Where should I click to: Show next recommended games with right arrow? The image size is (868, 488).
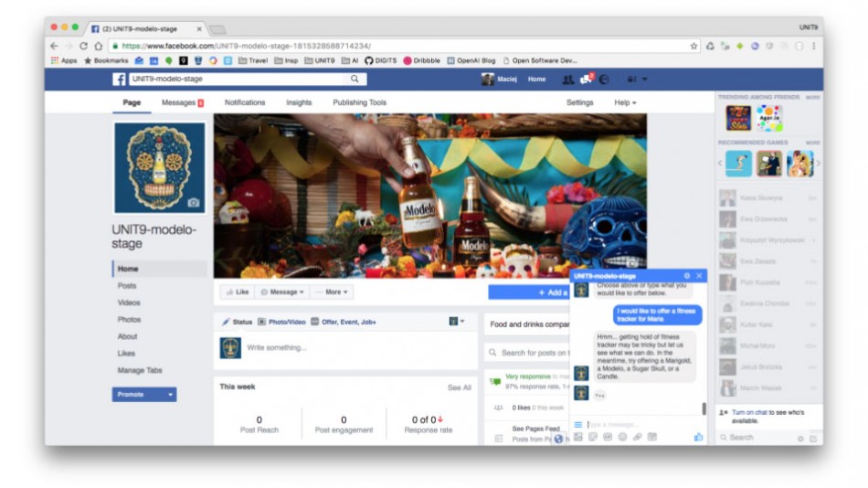(x=818, y=164)
